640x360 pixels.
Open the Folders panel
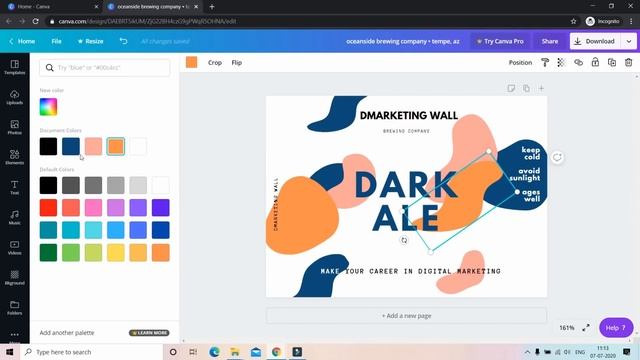[x=15, y=308]
